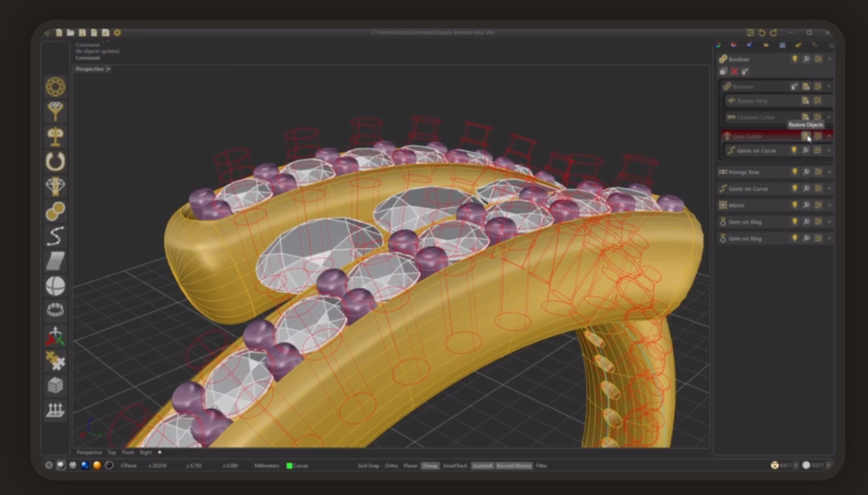Click the green Curves layer color swatch
The image size is (868, 495).
click(289, 466)
